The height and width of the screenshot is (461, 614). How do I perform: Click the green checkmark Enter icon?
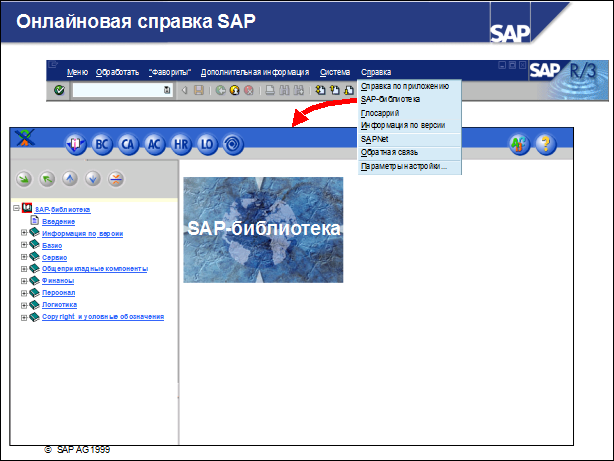point(60,90)
